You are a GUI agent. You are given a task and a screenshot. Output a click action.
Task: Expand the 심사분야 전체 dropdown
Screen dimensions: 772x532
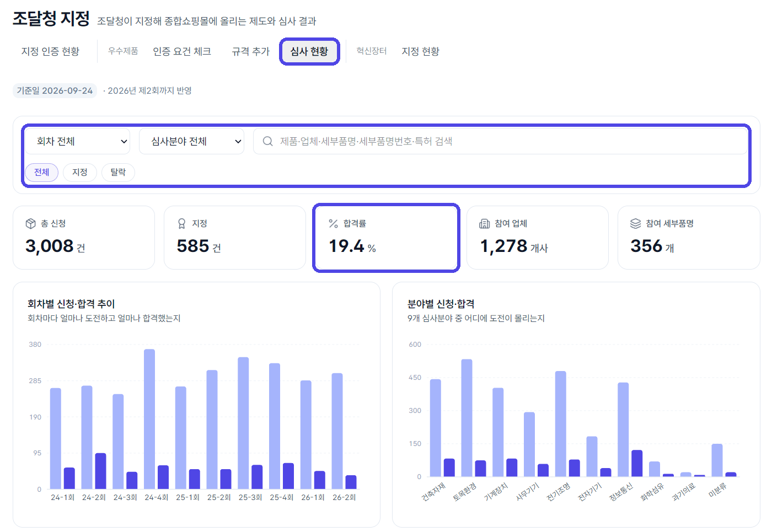click(x=191, y=141)
